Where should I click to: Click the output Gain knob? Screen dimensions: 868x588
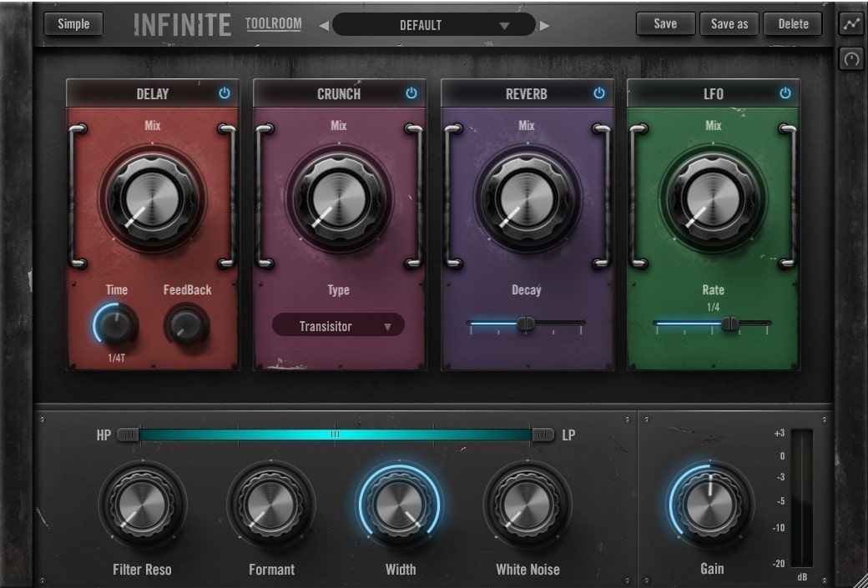coord(712,505)
